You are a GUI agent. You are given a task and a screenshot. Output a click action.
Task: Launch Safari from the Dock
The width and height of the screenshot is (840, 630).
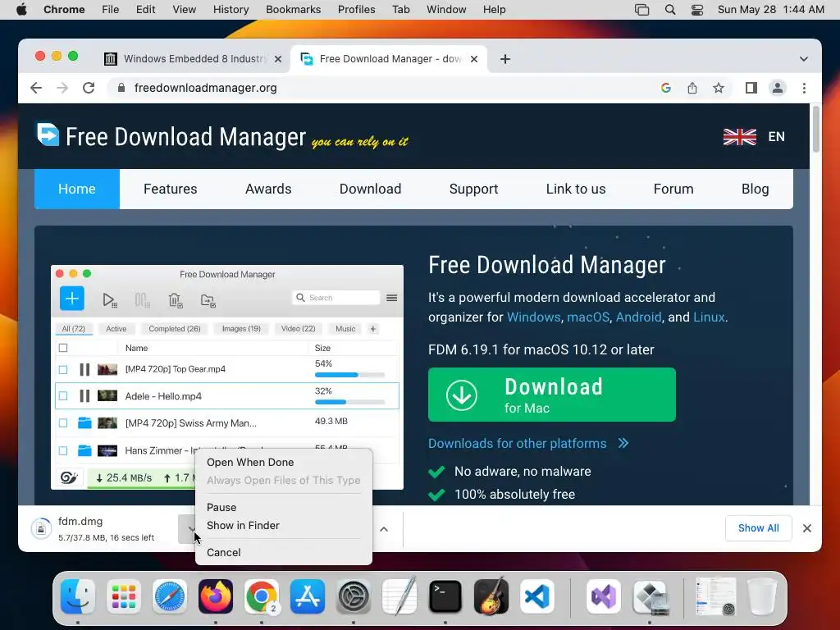(170, 596)
